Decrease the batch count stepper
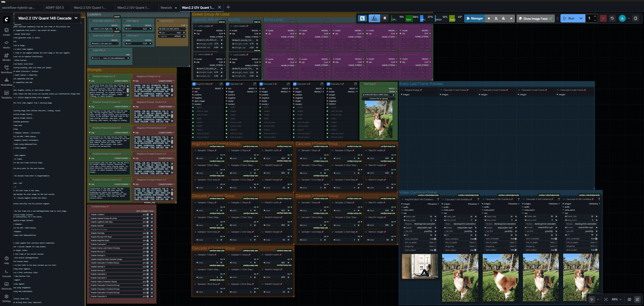Screen dimensions: 644x306 point(595,20)
